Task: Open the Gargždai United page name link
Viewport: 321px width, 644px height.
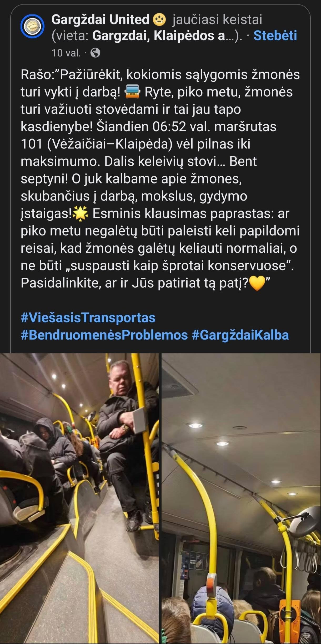Action: click(100, 19)
